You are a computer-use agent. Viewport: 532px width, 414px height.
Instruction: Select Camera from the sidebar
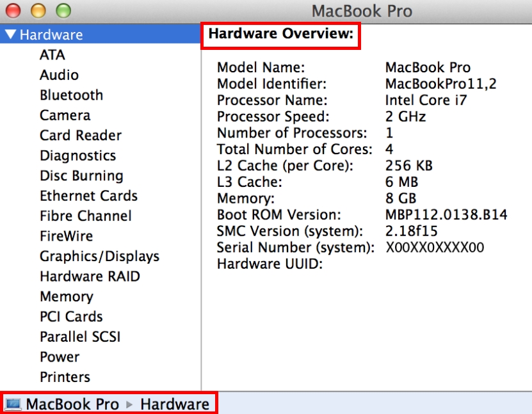pyautogui.click(x=65, y=115)
